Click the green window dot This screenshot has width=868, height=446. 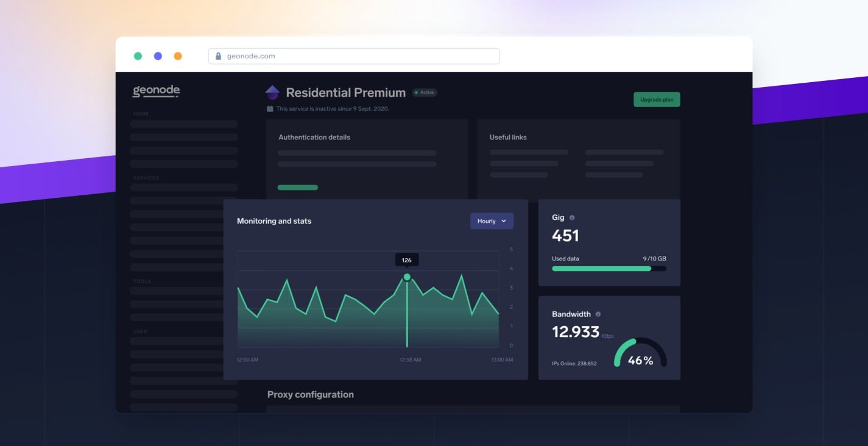138,56
